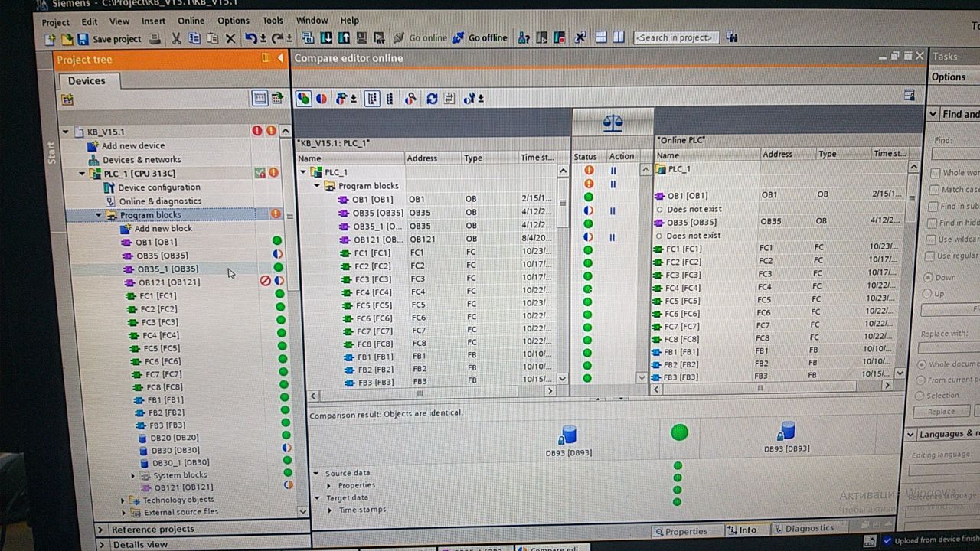
Task: Enable Use wildcards checkbox
Action: (x=933, y=240)
